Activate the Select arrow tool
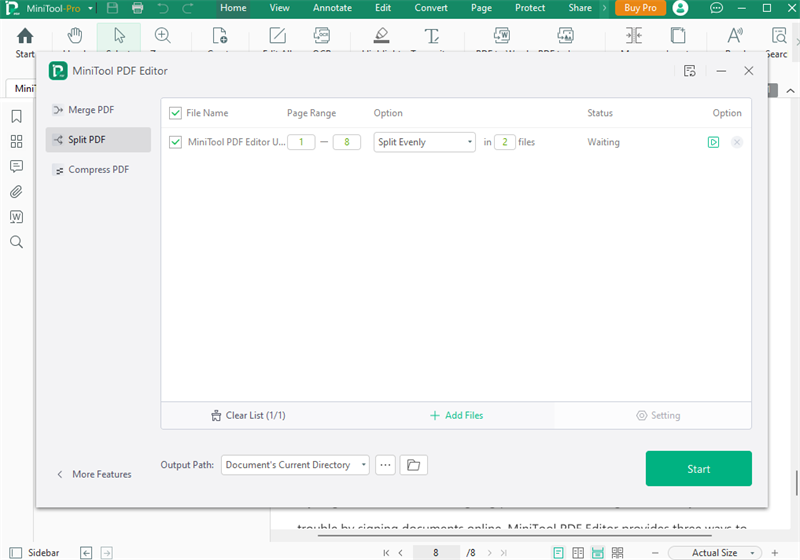The width and height of the screenshot is (800, 560). click(x=119, y=36)
